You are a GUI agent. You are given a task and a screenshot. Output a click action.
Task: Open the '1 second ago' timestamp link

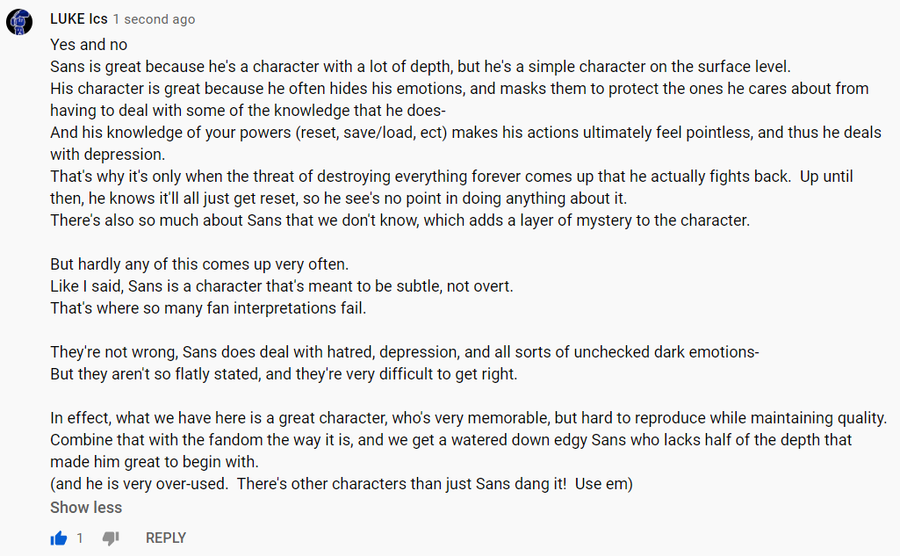click(x=154, y=20)
